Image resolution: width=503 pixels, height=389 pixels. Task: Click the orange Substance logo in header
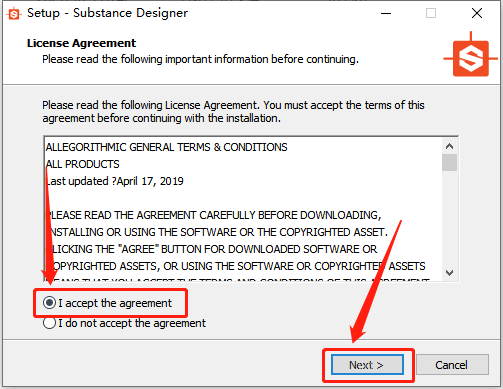(470, 55)
